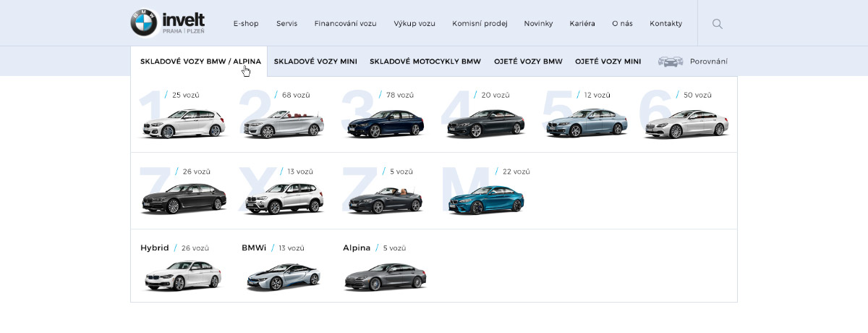This screenshot has height=333, width=868.
Task: Open Ojeté vozy MINI tab
Action: click(x=608, y=62)
